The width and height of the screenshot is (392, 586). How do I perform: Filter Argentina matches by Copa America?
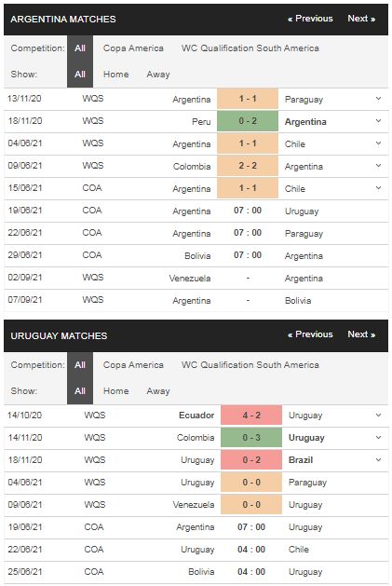point(133,48)
